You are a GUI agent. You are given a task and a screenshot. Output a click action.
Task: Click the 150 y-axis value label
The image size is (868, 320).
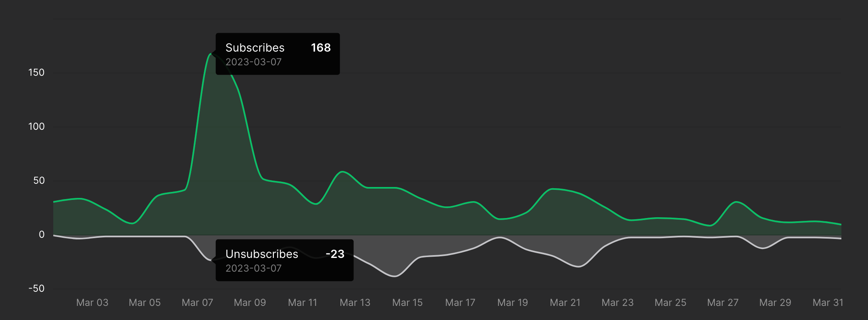[36, 73]
